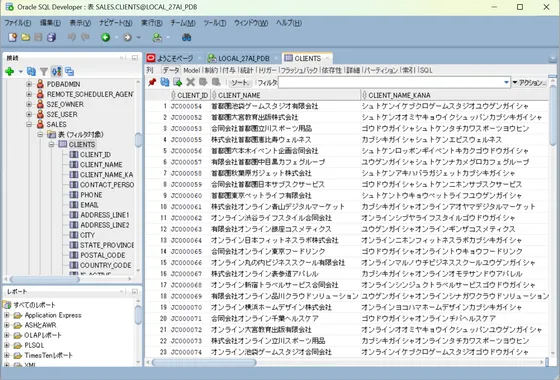Open the 編集 menu
560x380 pixels.
click(50, 23)
